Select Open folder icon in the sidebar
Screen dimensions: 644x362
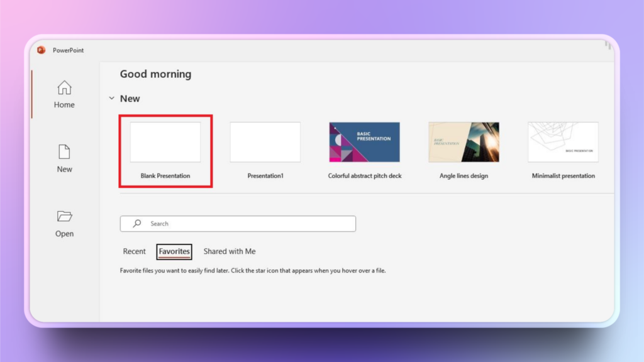[x=65, y=216]
